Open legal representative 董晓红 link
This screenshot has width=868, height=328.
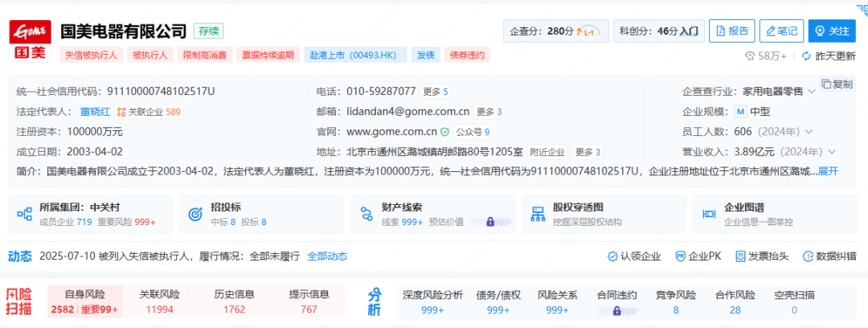click(x=95, y=112)
